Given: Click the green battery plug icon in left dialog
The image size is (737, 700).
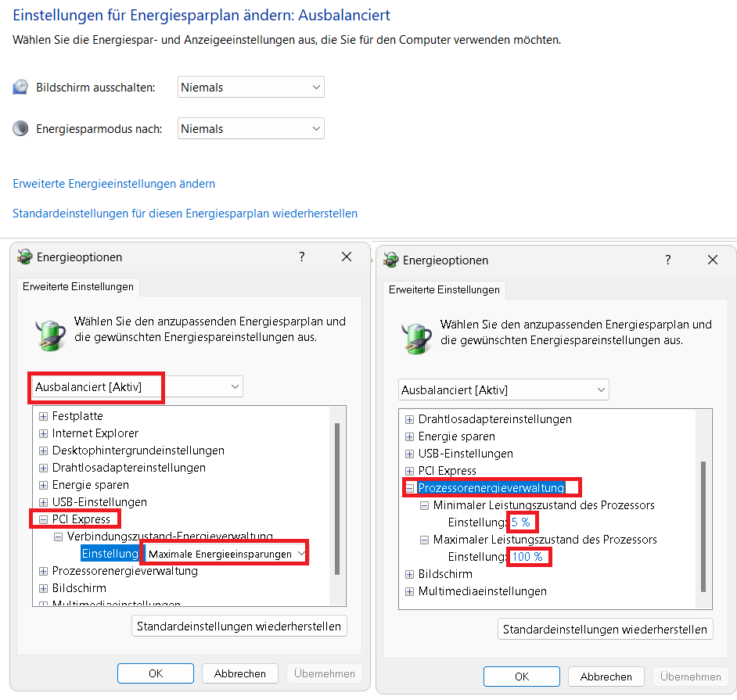Looking at the screenshot, I should point(51,335).
